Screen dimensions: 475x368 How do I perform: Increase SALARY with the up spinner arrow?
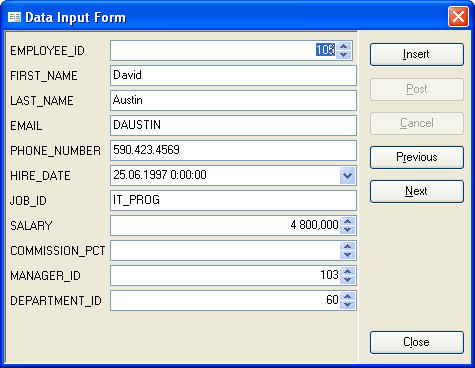[x=348, y=221]
